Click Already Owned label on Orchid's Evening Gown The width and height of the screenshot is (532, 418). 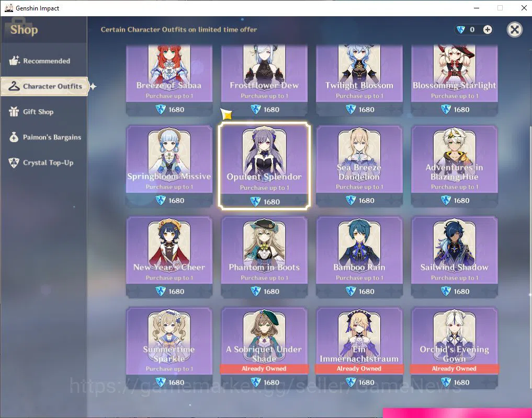[454, 368]
